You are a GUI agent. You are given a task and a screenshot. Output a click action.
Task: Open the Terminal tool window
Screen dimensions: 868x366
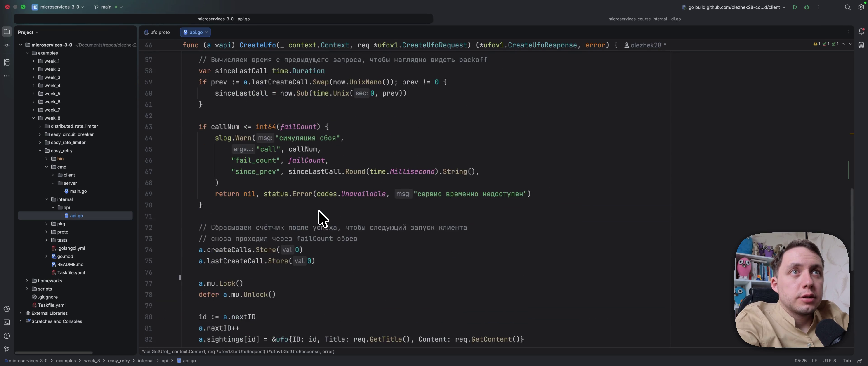7,323
